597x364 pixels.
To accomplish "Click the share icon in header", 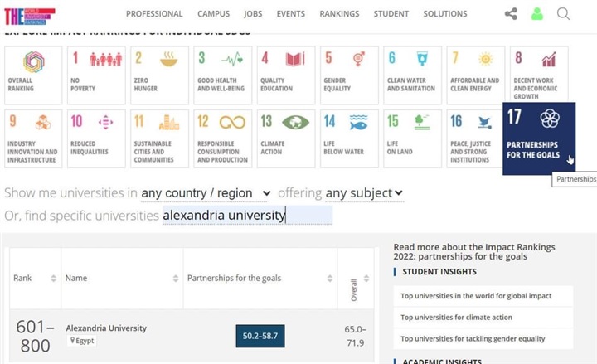I will 511,14.
